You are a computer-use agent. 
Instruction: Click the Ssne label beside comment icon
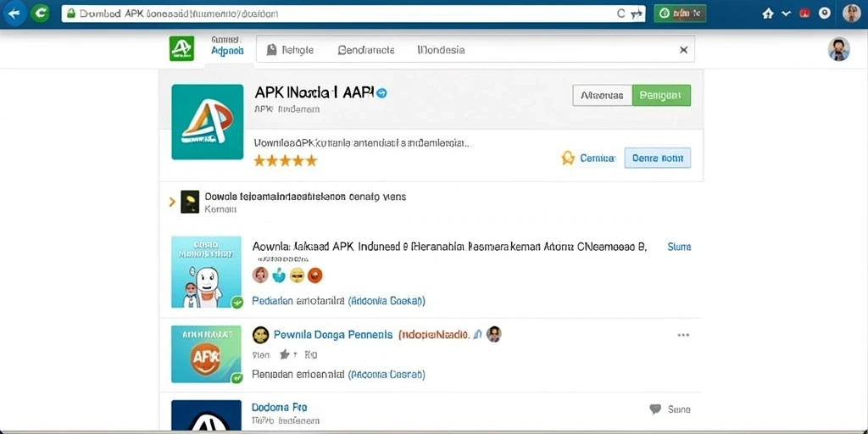tap(679, 409)
